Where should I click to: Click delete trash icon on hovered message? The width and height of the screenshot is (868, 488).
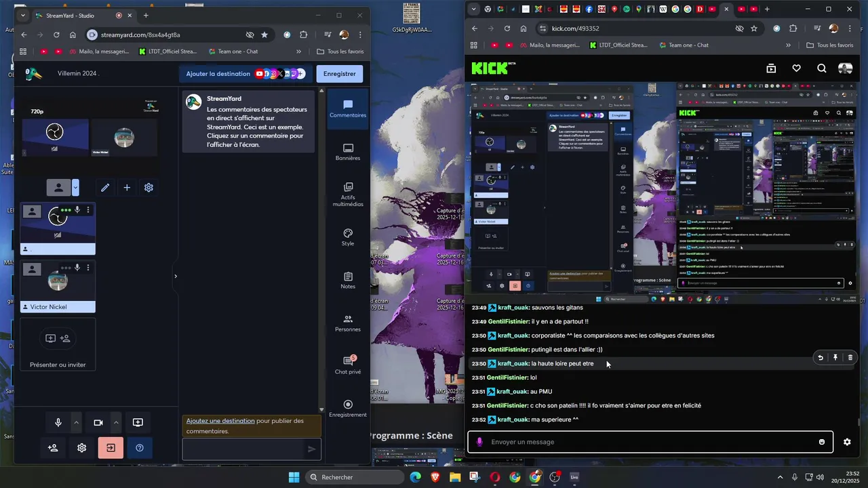point(850,357)
